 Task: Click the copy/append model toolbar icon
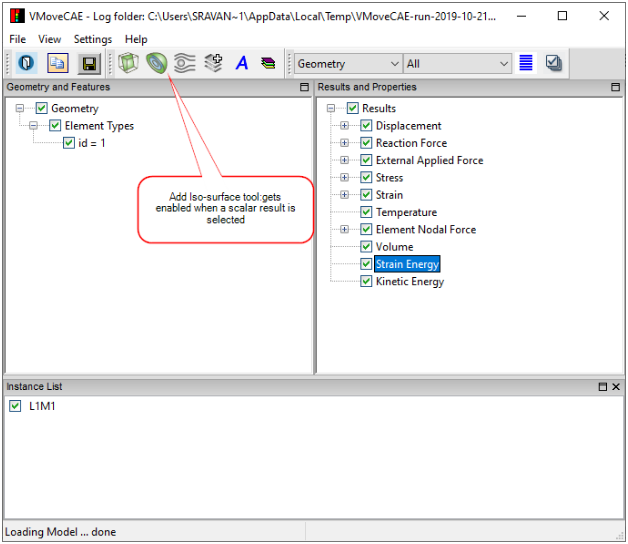click(x=57, y=63)
